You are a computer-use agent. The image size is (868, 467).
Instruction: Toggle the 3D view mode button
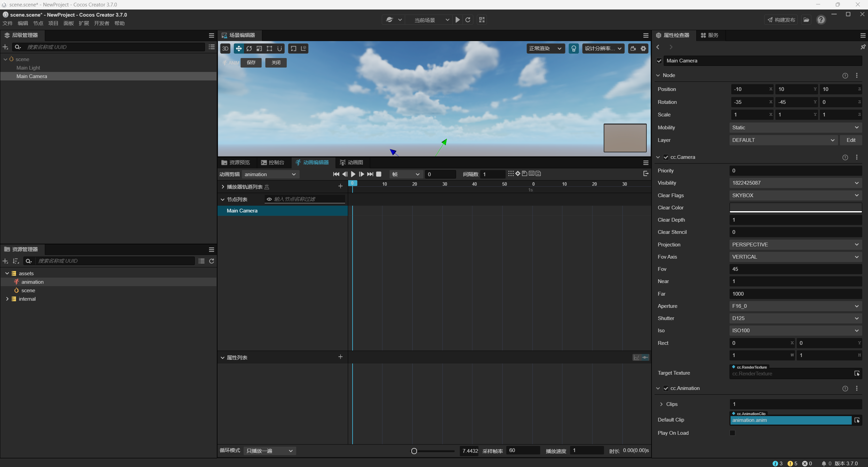coord(225,49)
